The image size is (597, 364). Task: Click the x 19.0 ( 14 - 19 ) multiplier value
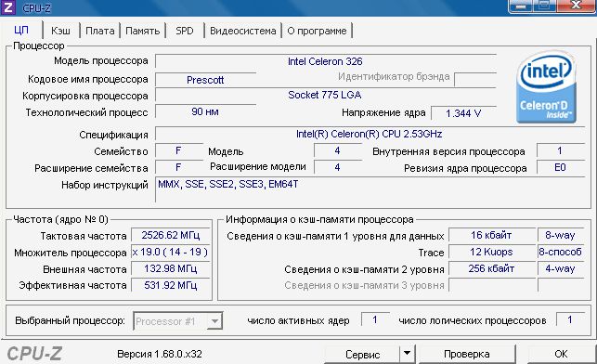point(171,252)
